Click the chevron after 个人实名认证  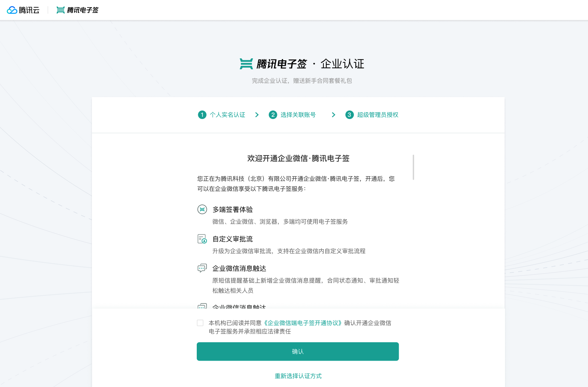coord(257,115)
